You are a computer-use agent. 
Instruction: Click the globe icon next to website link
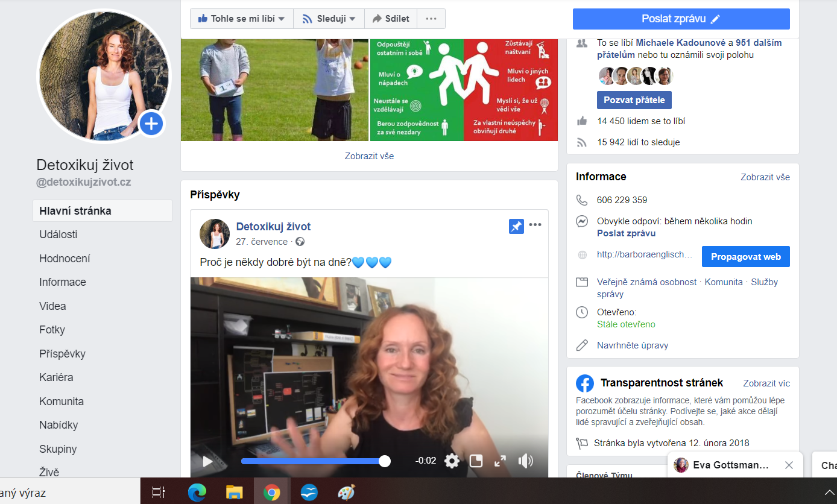point(582,255)
